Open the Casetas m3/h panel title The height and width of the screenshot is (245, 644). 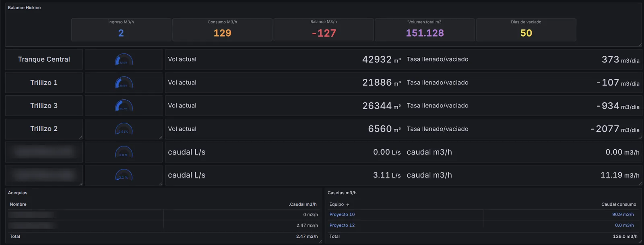342,193
